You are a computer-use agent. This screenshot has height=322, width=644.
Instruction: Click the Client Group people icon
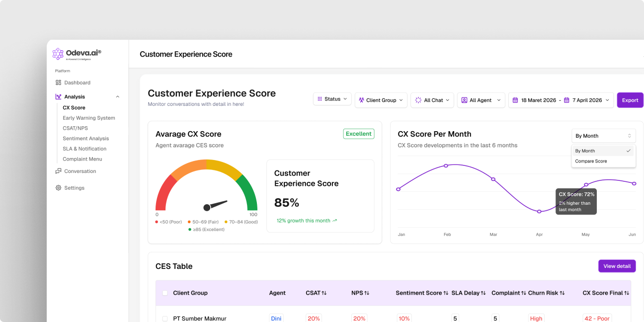(x=362, y=100)
